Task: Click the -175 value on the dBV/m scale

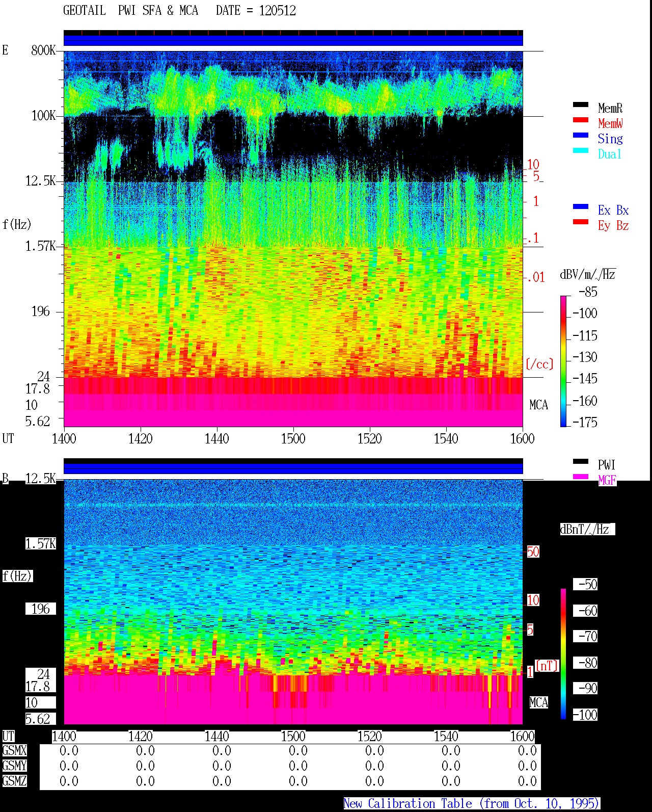Action: coord(585,422)
